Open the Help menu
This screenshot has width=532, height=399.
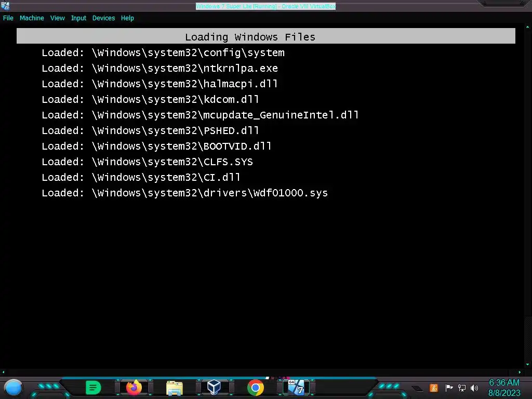tap(127, 18)
